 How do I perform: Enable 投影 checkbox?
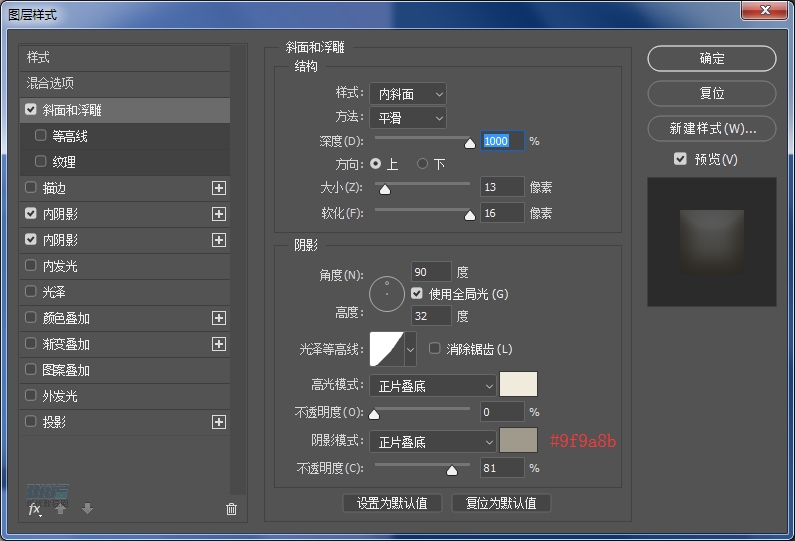click(x=31, y=421)
